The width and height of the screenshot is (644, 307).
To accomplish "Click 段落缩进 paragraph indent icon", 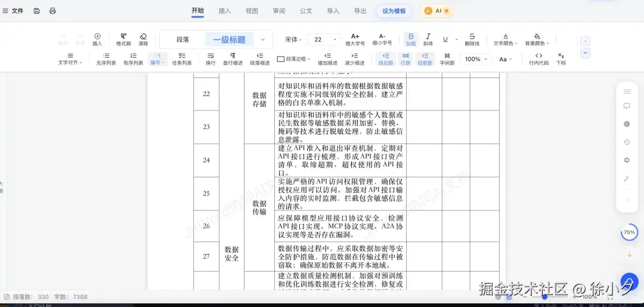I will (x=260, y=59).
